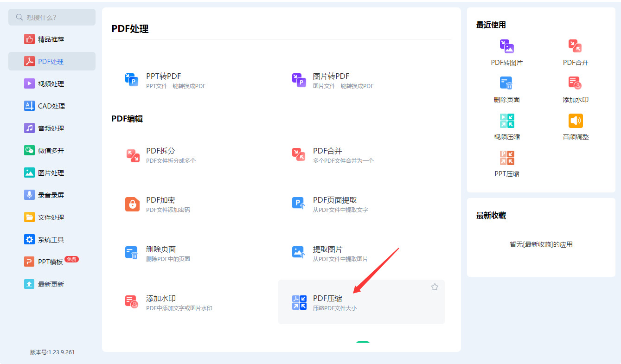Click the PDF拆分 icon
Screen dimensions: 621x364
coord(133,155)
